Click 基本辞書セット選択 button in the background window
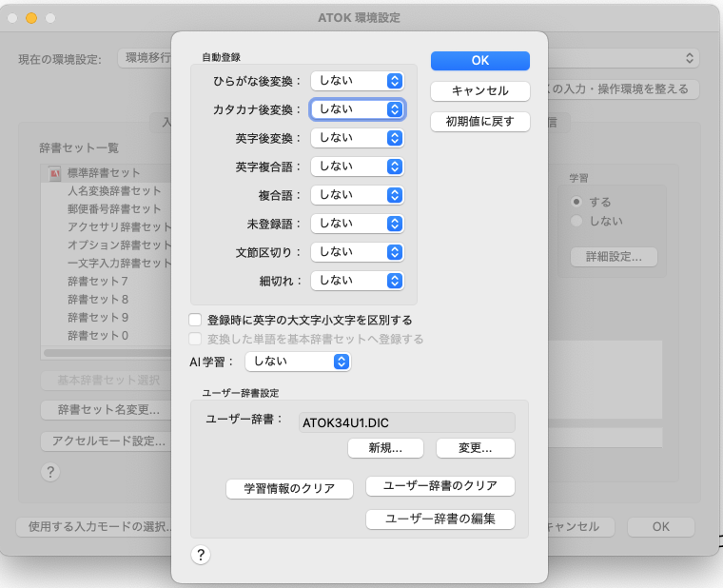 click(106, 380)
